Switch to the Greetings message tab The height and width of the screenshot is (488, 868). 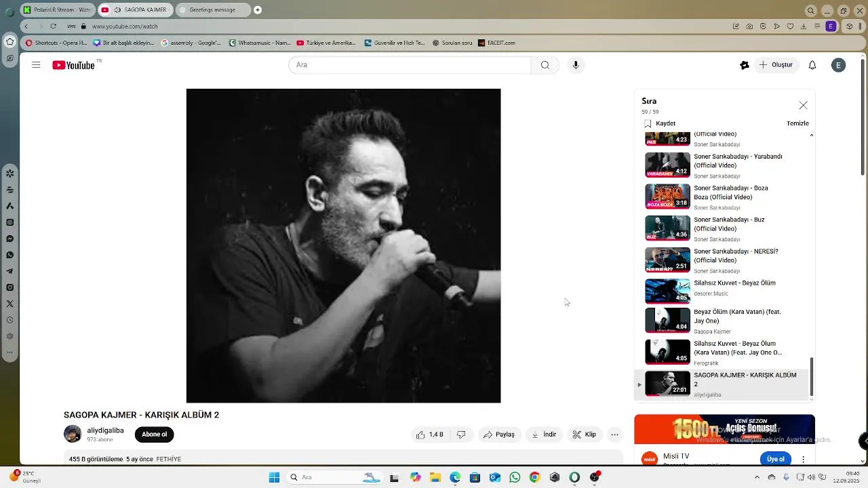pyautogui.click(x=213, y=10)
